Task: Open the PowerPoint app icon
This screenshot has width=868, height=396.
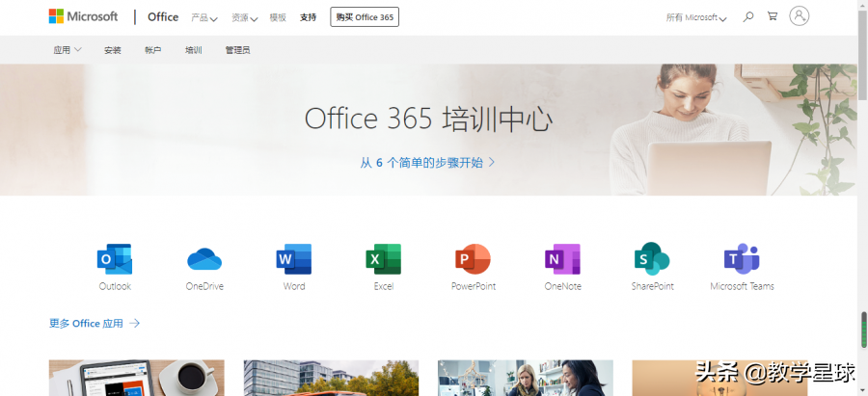Action: pyautogui.click(x=474, y=259)
